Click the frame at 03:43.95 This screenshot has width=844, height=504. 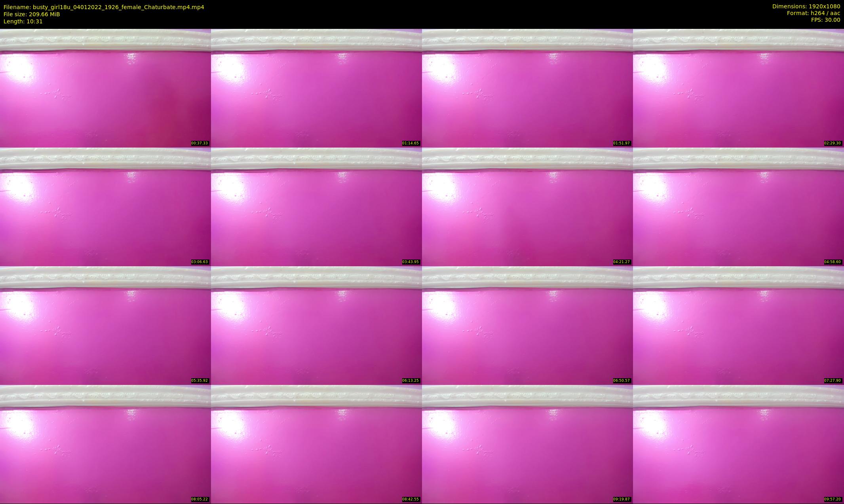tap(316, 207)
